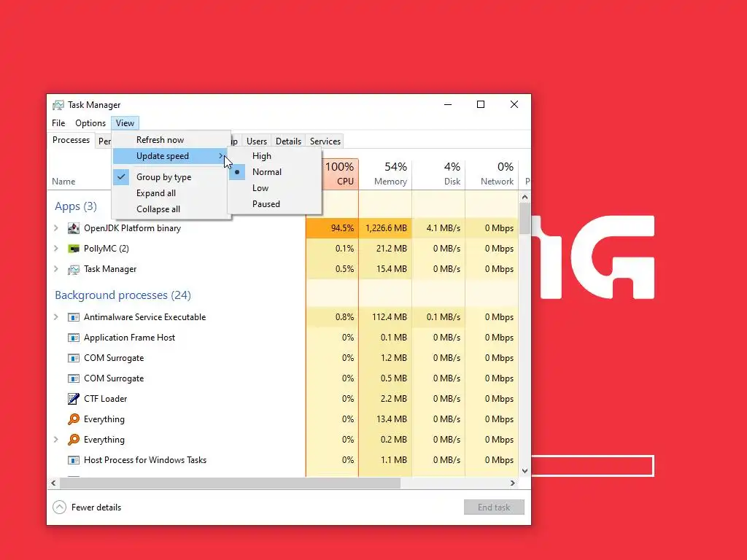Click the Background processes (24) header
The image size is (747, 560).
(x=123, y=295)
